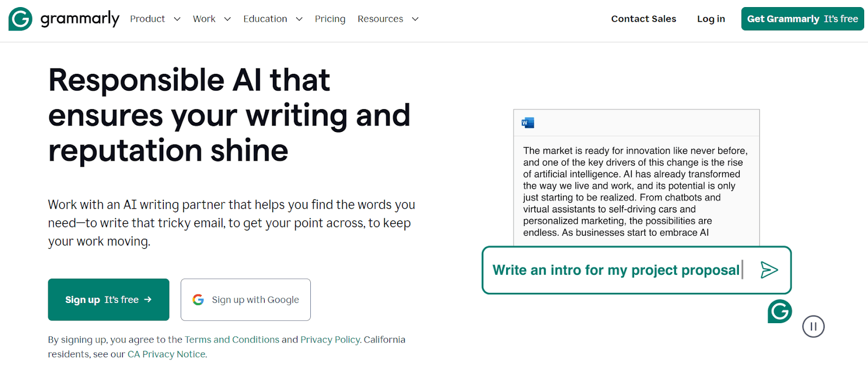Click the Log in link
Viewport: 868px width, 372px height.
tap(711, 19)
